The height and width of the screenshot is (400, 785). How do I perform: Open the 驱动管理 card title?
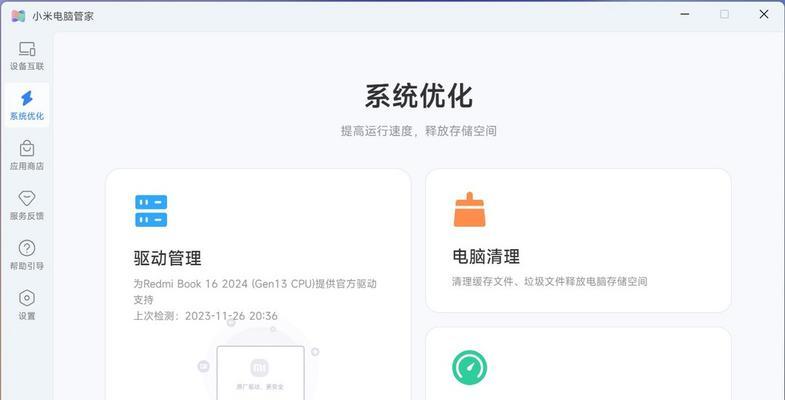click(168, 258)
